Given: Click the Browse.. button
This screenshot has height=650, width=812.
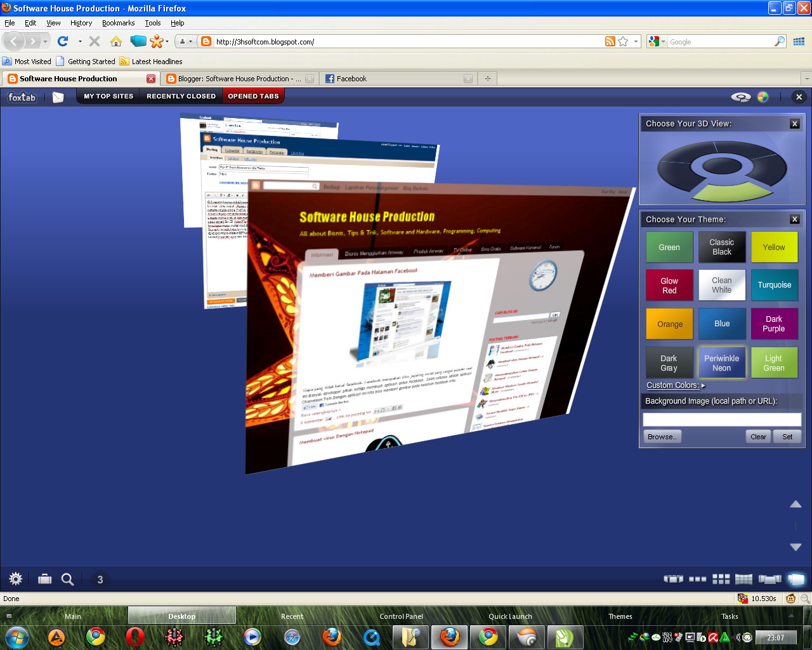Looking at the screenshot, I should pos(662,437).
